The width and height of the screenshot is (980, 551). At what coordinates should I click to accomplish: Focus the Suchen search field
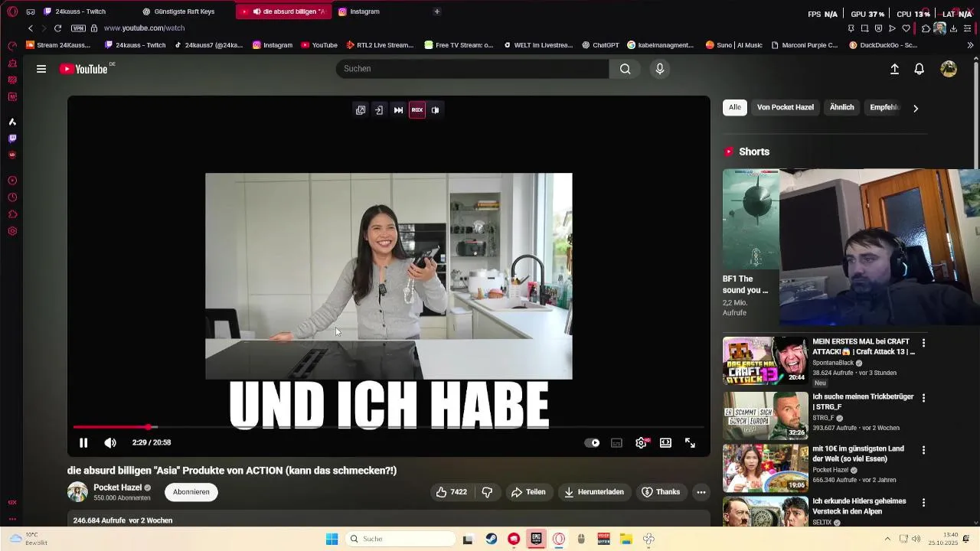click(472, 69)
